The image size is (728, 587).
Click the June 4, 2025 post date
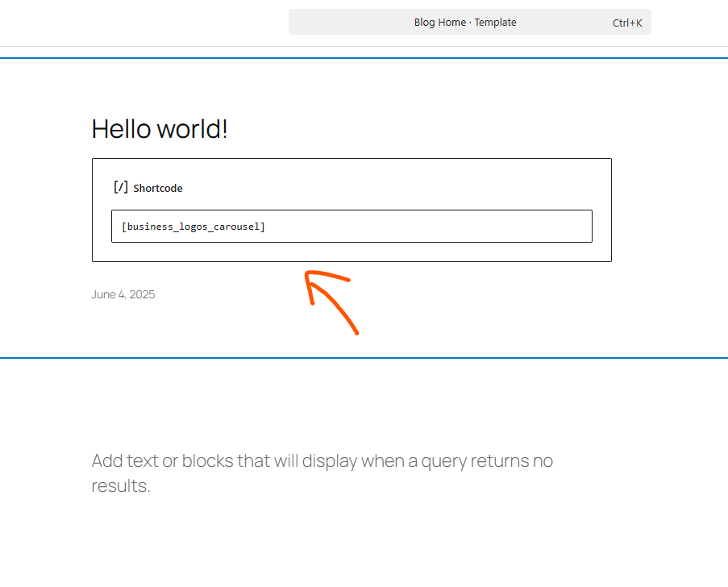[x=123, y=293]
